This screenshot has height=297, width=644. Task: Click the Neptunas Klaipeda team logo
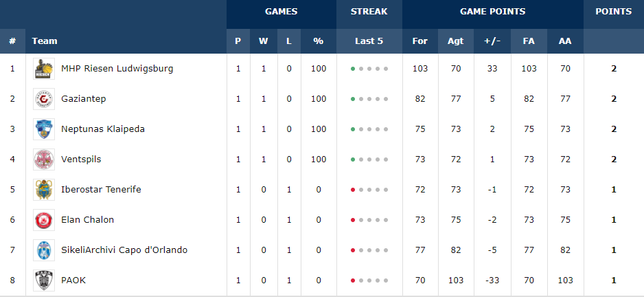point(44,129)
